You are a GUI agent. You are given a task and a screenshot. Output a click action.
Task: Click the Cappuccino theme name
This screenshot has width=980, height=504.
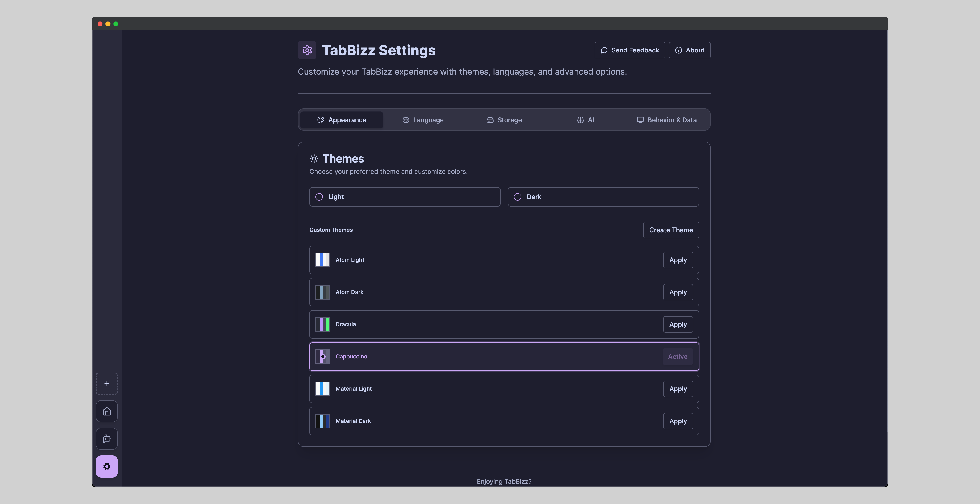point(351,356)
